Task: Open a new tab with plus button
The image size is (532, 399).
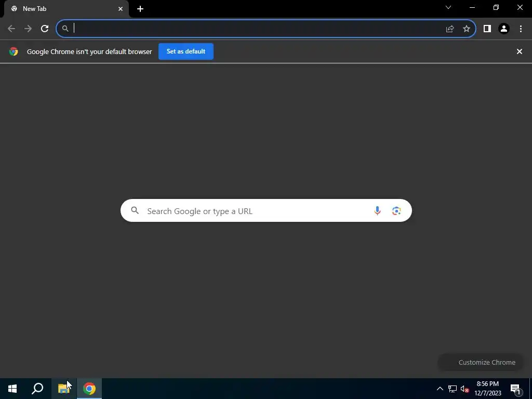Action: click(140, 9)
